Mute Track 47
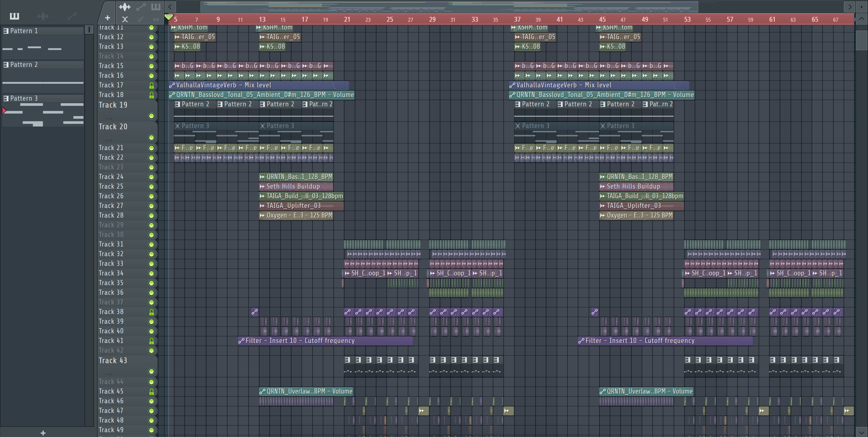The width and height of the screenshot is (868, 437). coord(152,411)
